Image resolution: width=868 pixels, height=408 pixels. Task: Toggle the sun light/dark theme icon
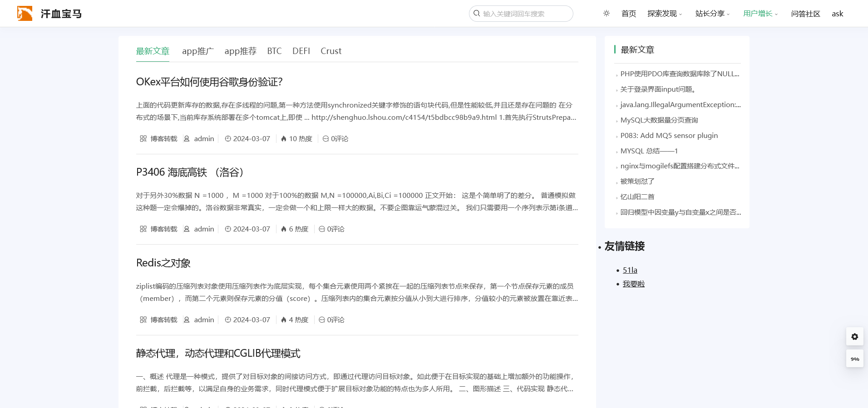(x=607, y=14)
